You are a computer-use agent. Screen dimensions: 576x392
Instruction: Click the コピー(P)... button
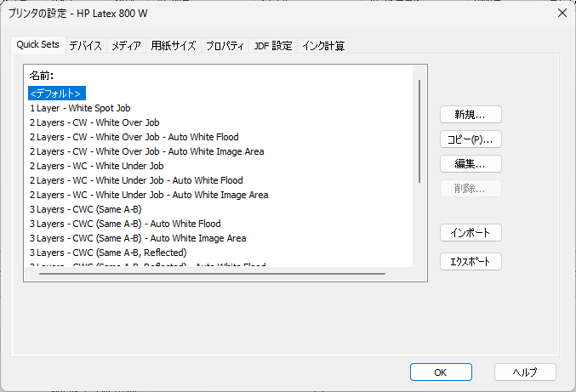click(470, 139)
